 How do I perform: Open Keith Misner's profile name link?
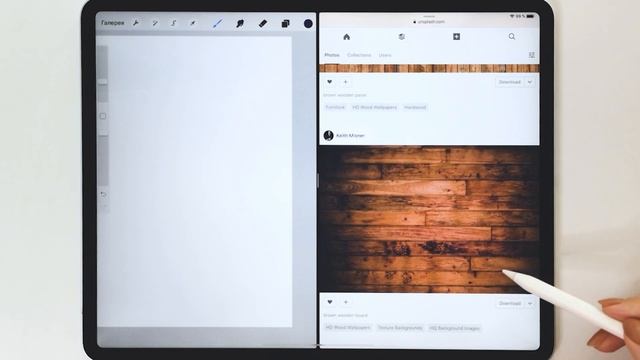point(350,135)
